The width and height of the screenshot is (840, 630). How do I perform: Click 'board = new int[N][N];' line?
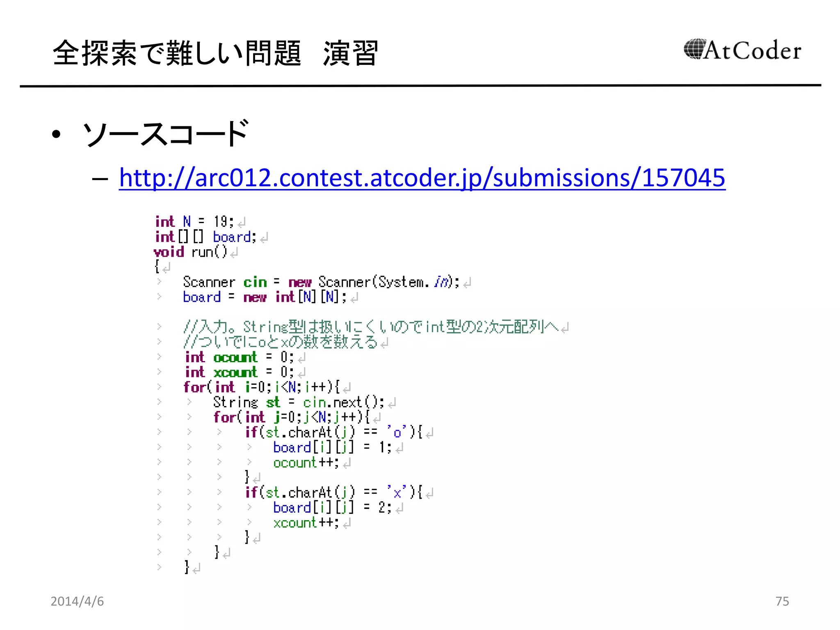tap(265, 297)
